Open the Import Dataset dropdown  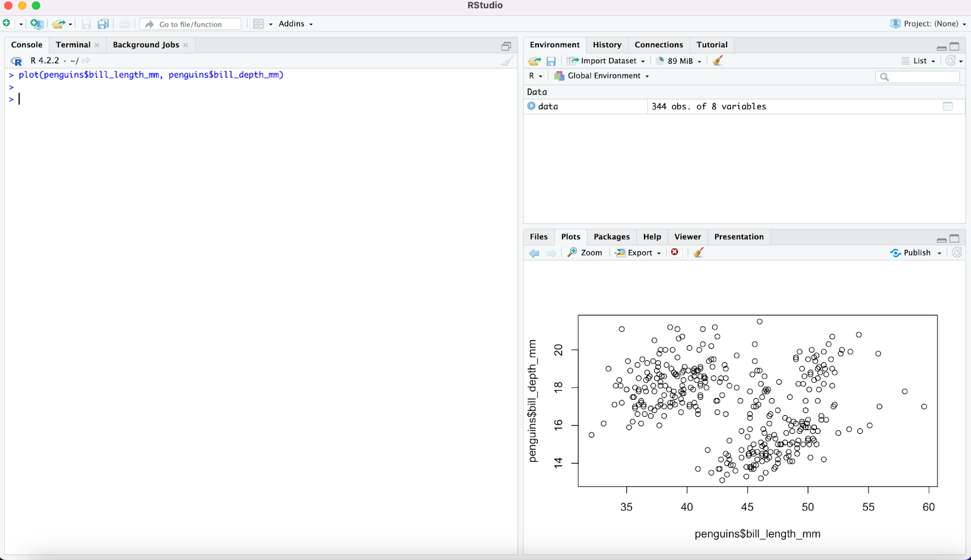[606, 61]
